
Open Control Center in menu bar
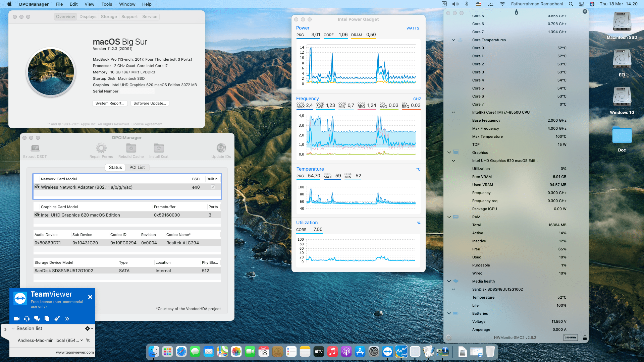[x=582, y=4]
